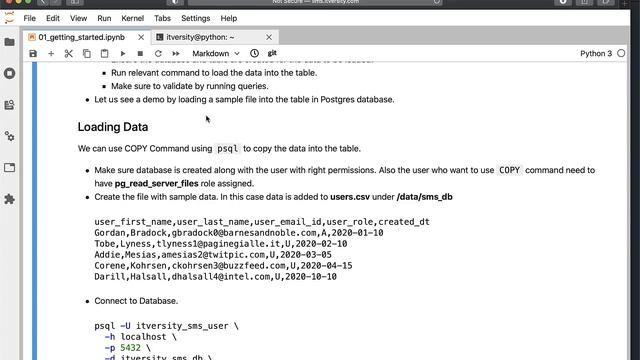Click the git toolbar button

point(272,53)
